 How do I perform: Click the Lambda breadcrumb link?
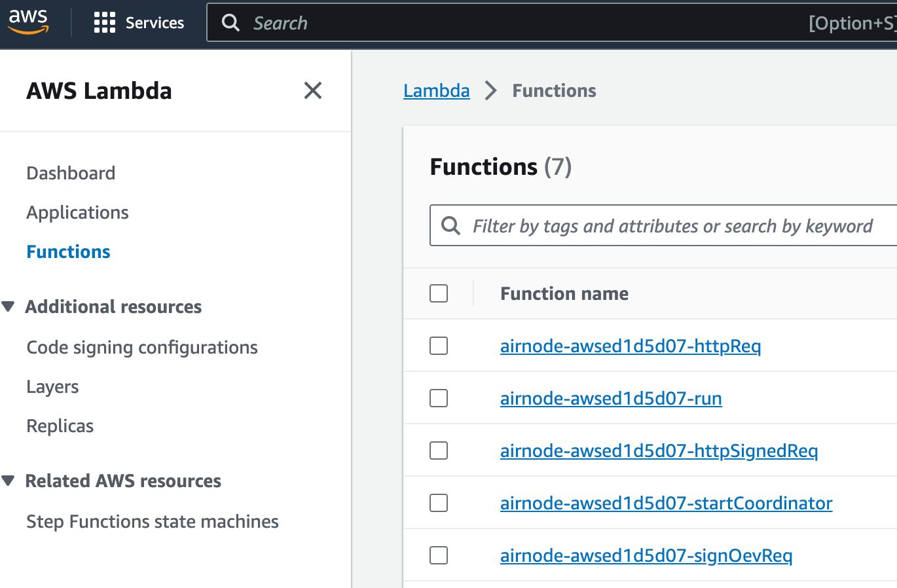click(437, 90)
